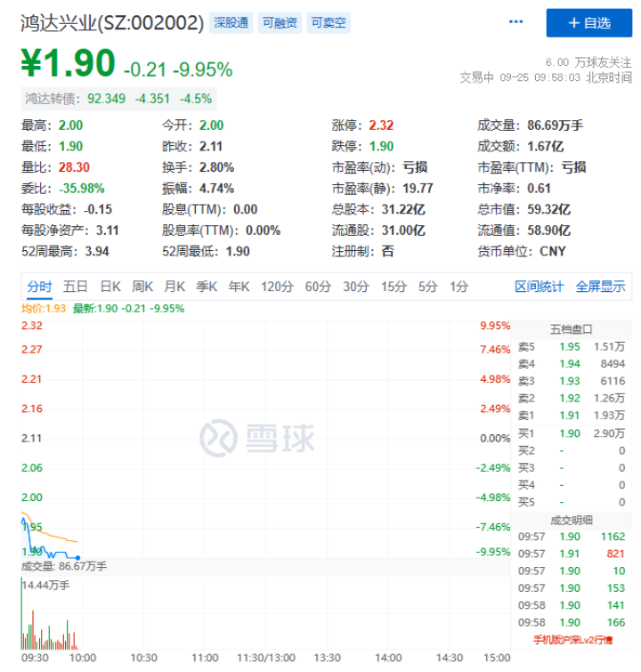Image resolution: width=641 pixels, height=672 pixels.
Task: Click the 换手 value 2.80%
Action: [x=216, y=167]
